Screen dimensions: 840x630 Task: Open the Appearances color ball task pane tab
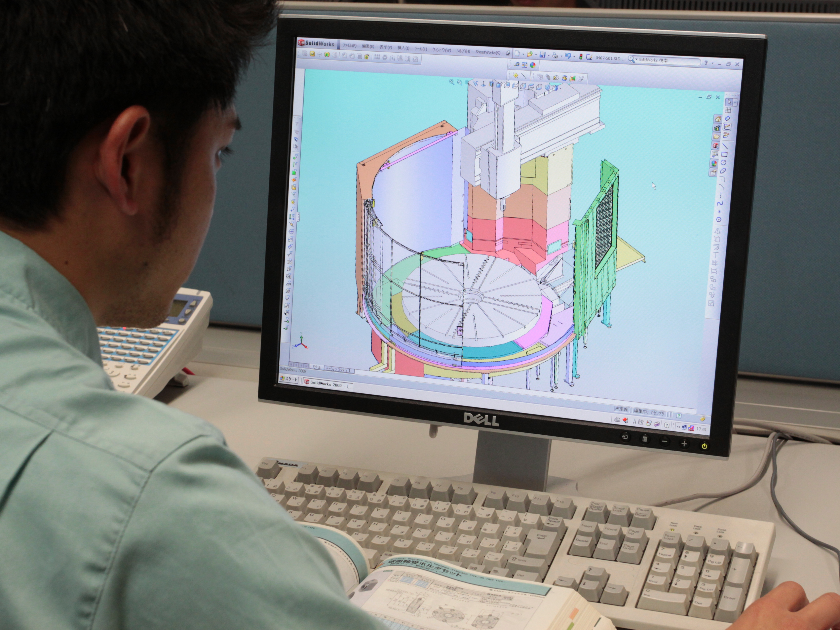pyautogui.click(x=714, y=163)
